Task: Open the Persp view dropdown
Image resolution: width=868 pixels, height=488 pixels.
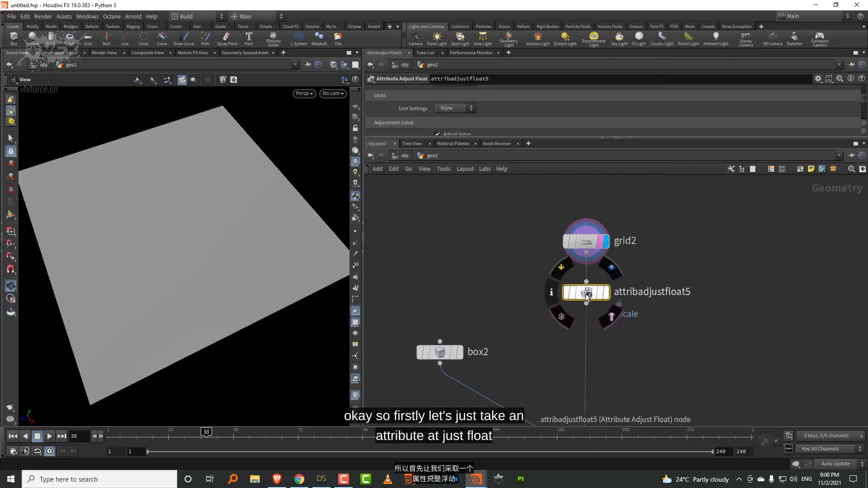Action: point(304,94)
